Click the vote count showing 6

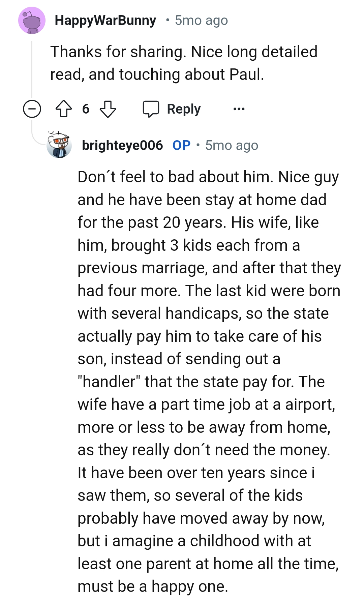pos(86,109)
